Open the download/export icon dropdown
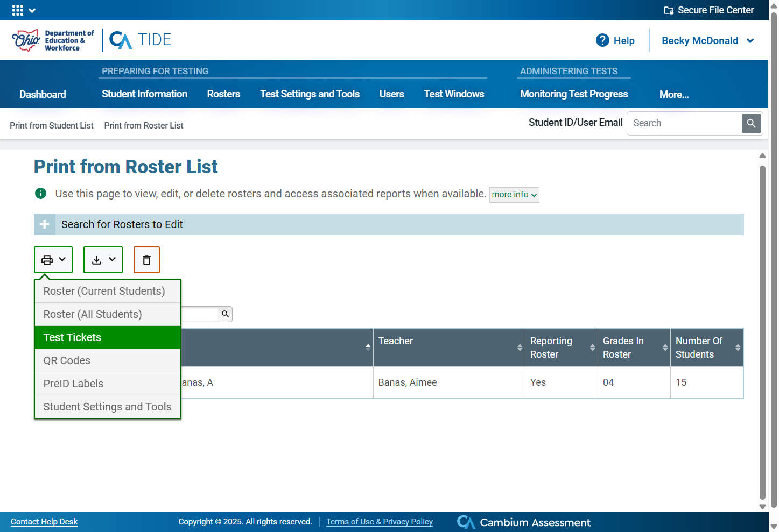The width and height of the screenshot is (779, 532). pyautogui.click(x=103, y=260)
